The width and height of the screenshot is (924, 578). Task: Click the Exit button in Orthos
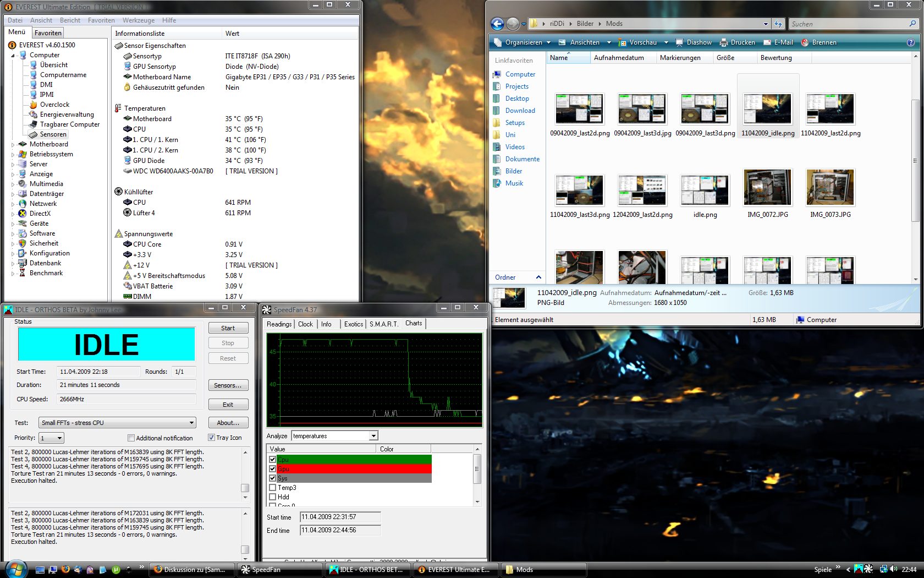point(228,405)
